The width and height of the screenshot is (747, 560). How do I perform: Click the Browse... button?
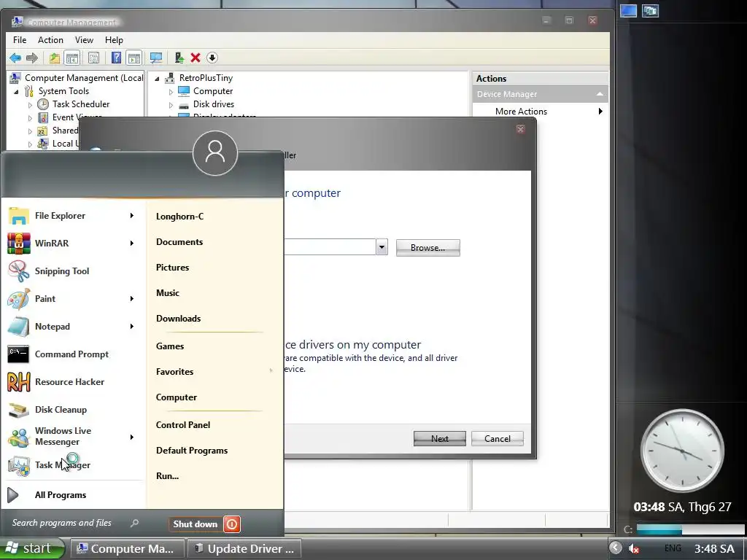click(427, 248)
